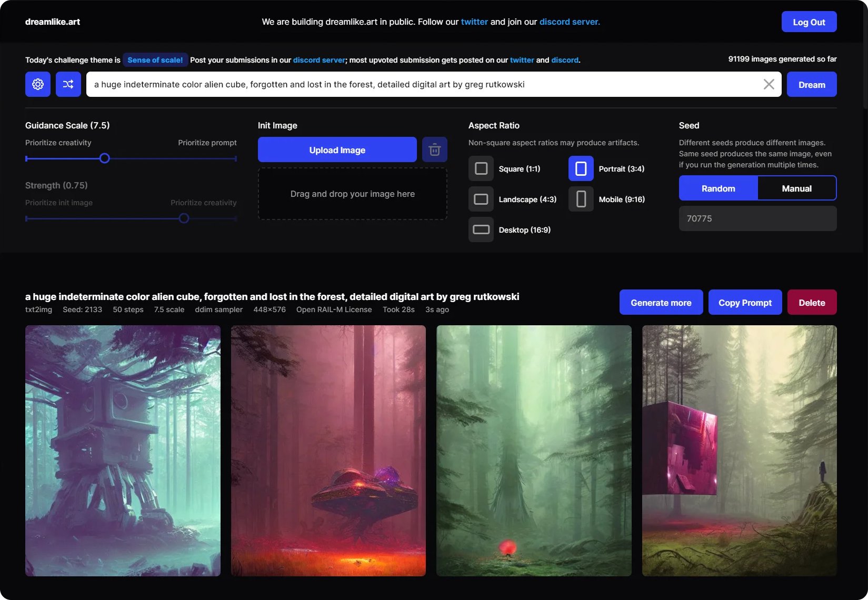Click in the prompt text field

[x=421, y=84]
